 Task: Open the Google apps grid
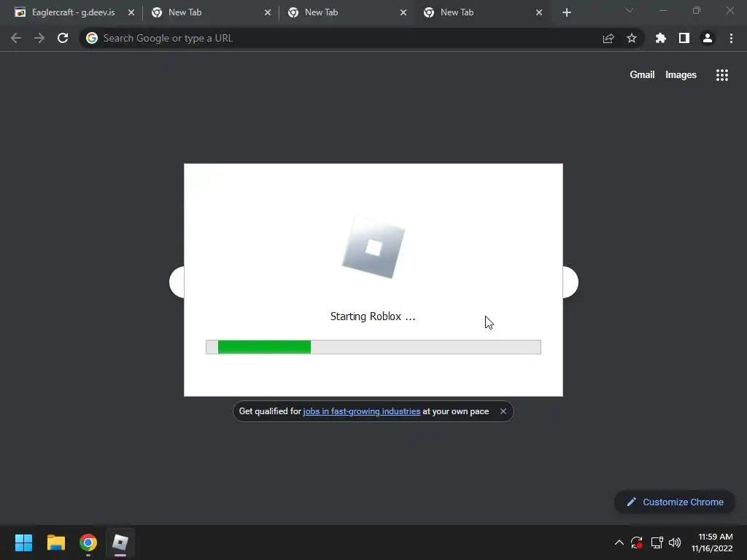pyautogui.click(x=722, y=75)
